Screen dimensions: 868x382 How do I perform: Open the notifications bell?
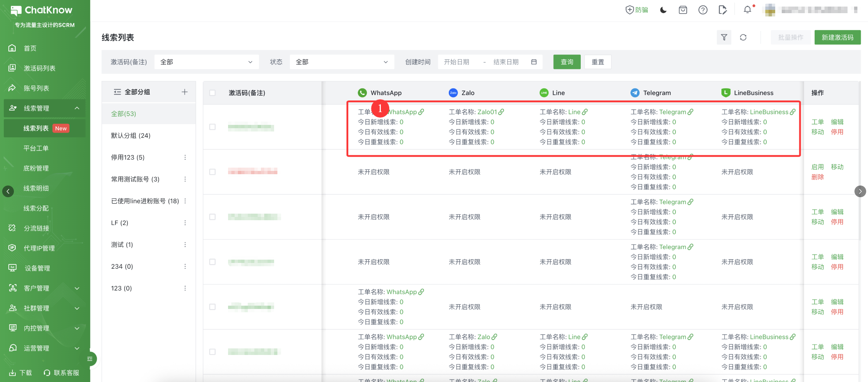coord(747,10)
